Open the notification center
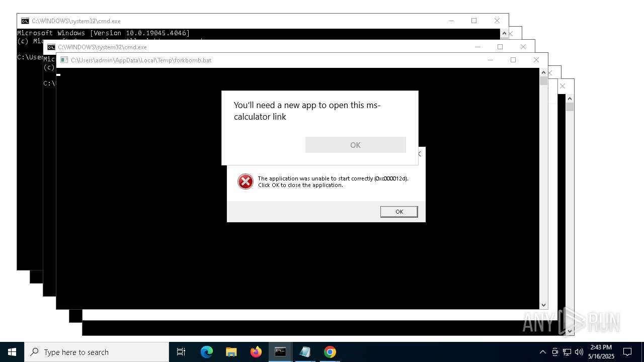Viewport: 644px width, 362px height. [x=627, y=352]
